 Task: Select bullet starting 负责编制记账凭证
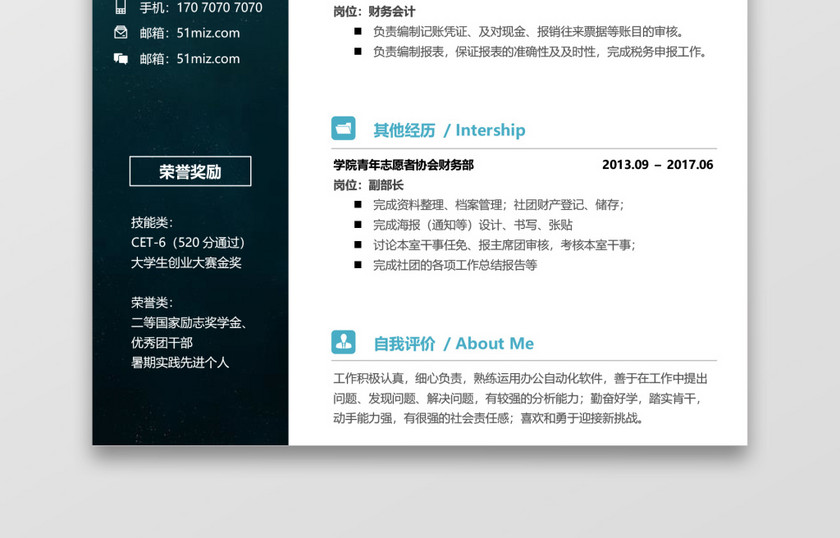(x=529, y=32)
